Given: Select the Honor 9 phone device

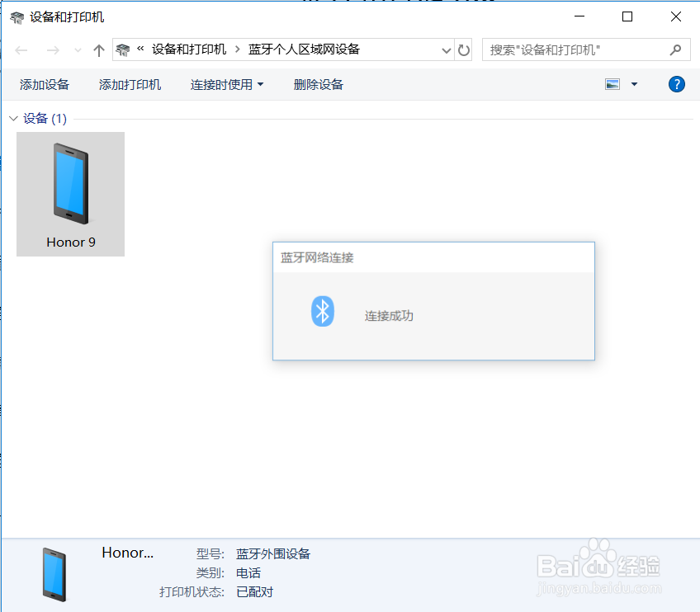Looking at the screenshot, I should pyautogui.click(x=70, y=194).
